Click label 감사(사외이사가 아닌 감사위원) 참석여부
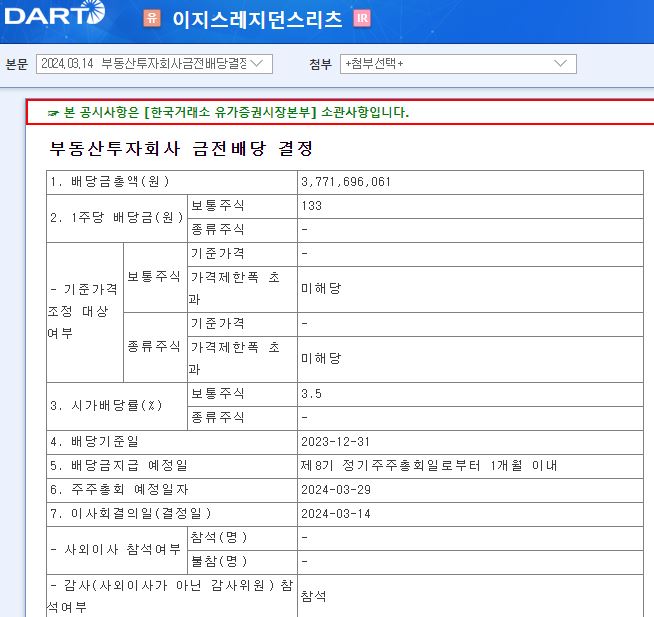The width and height of the screenshot is (654, 617). point(171,596)
